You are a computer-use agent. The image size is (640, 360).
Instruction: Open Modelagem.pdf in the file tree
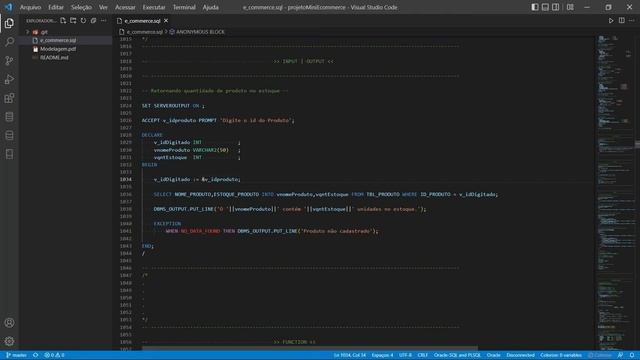[x=58, y=49]
